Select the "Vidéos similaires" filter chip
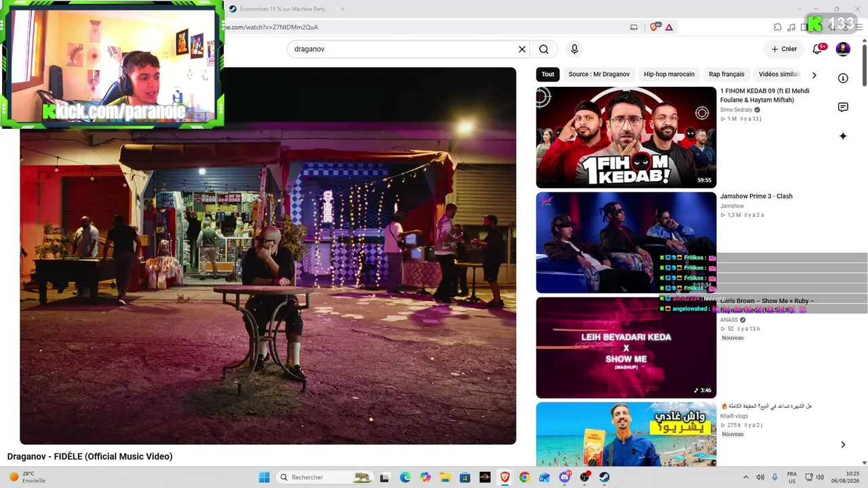 (779, 75)
